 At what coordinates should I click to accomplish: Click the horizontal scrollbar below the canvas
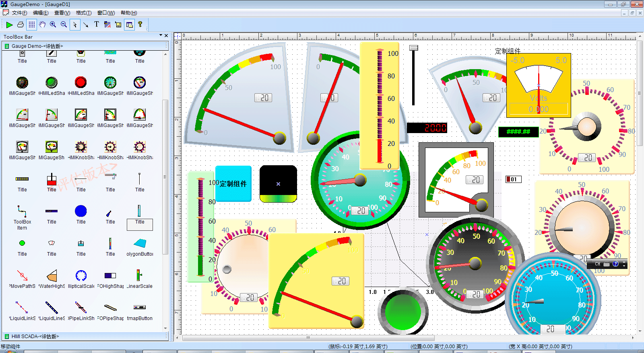click(308, 338)
